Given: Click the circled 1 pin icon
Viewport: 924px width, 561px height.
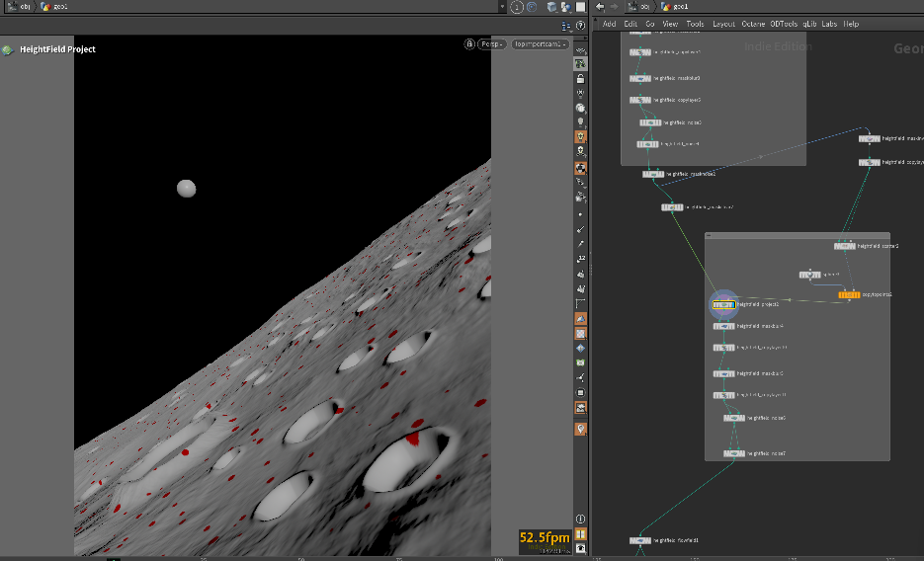Looking at the screenshot, I should [517, 7].
